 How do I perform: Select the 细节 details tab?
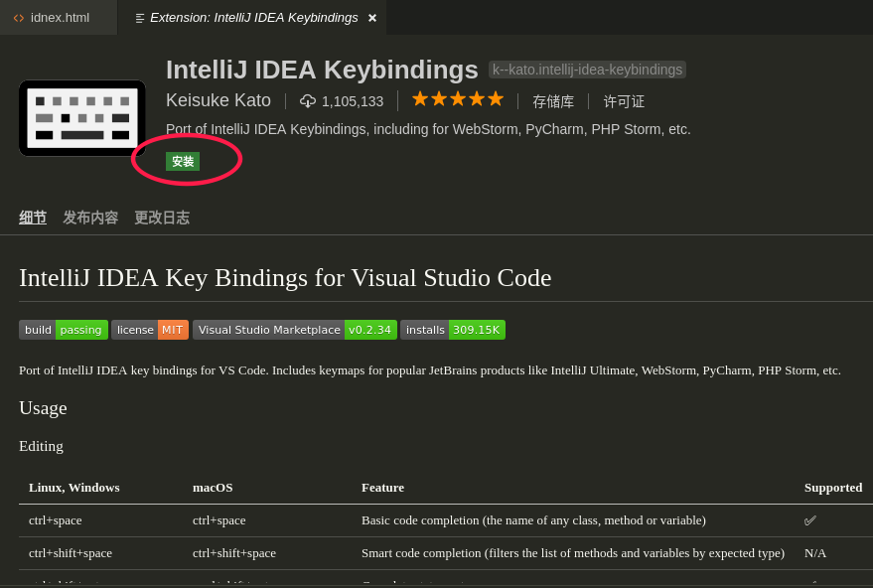(x=32, y=218)
